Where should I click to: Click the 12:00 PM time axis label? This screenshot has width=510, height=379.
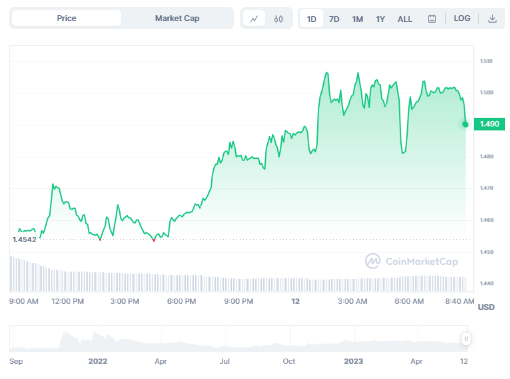click(x=68, y=301)
